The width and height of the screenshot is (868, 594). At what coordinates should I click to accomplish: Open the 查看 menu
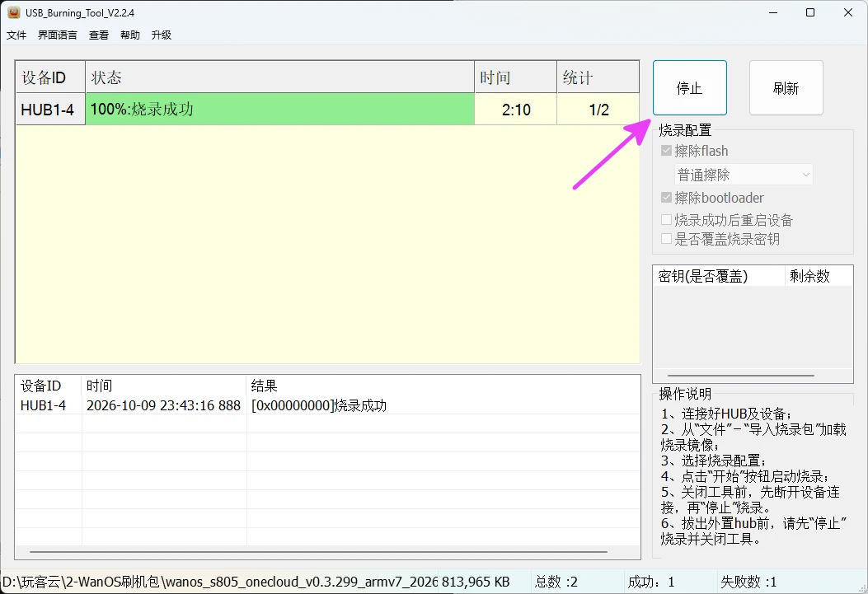click(99, 35)
